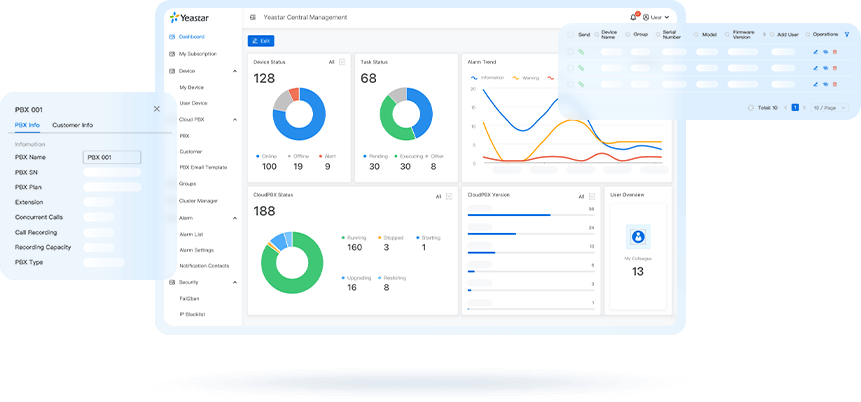Click the search icon between Group and Serial Number
Screen dimensions: 861x402
coord(658,35)
